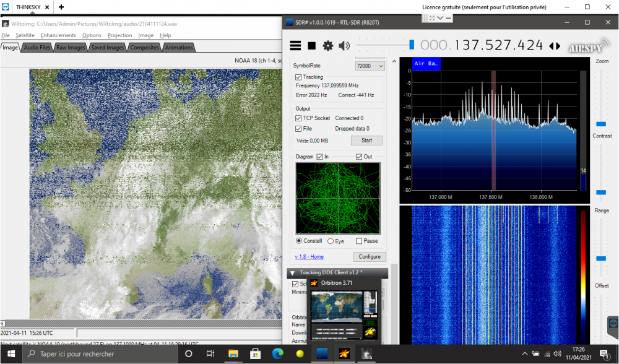Stop the radio with the square button
This screenshot has width=619, height=364.
tap(312, 46)
